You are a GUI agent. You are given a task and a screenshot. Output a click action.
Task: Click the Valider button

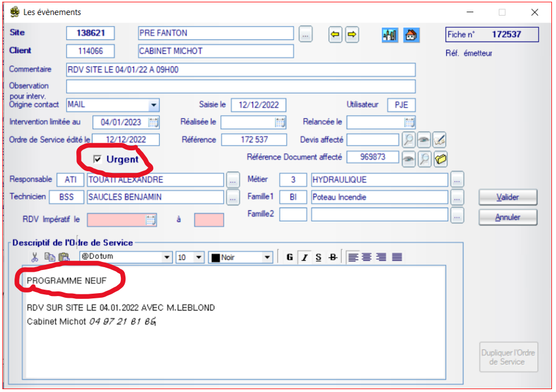pyautogui.click(x=507, y=197)
